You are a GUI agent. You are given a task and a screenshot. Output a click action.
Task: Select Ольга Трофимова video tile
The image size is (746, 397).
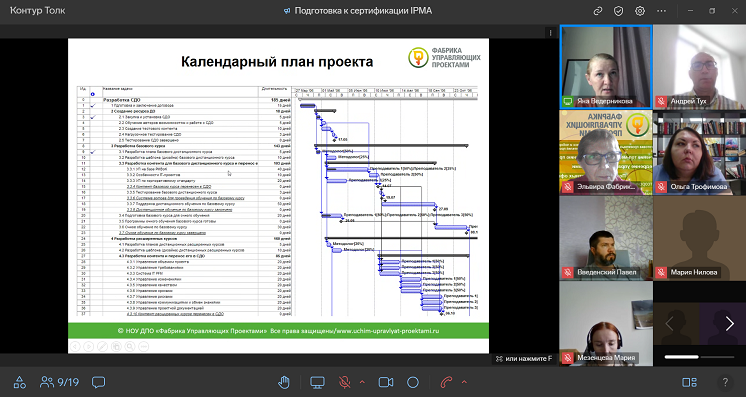point(699,152)
